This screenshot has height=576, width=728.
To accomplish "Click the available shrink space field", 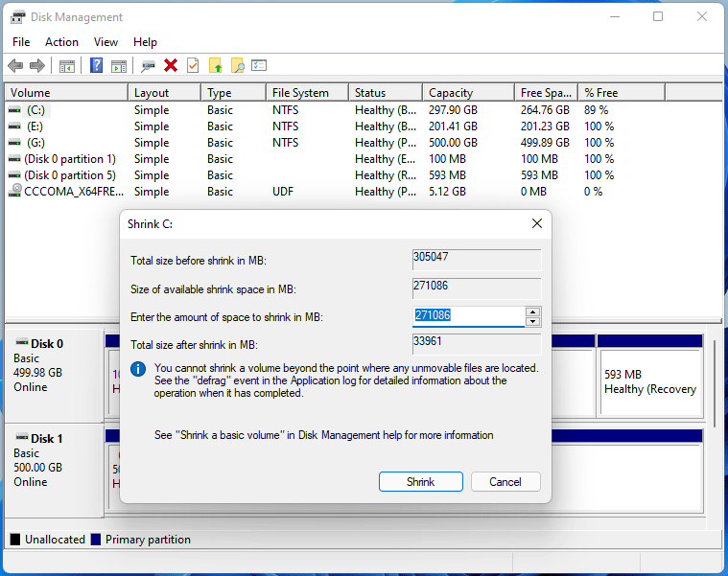I will click(x=477, y=288).
